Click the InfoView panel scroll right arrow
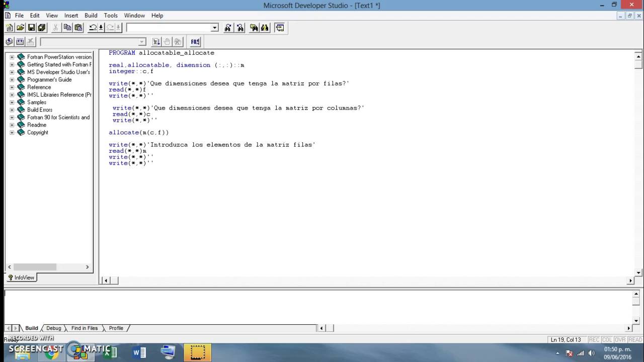 (87, 267)
